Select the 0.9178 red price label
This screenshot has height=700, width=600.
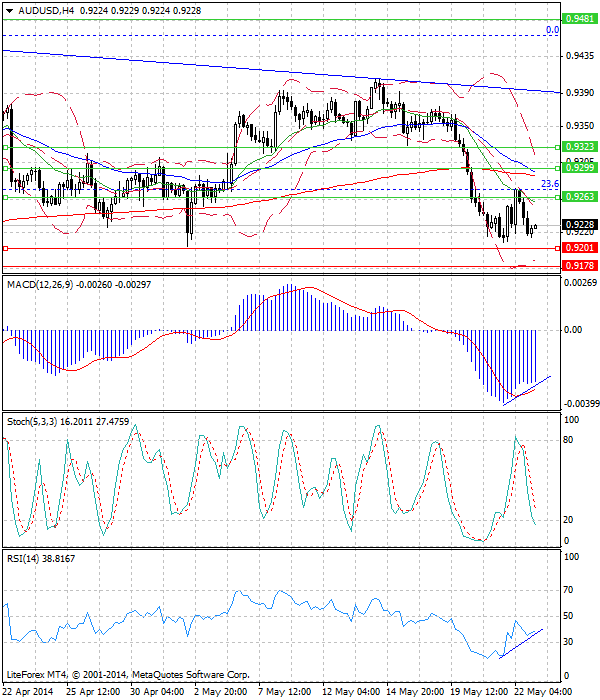pos(579,266)
